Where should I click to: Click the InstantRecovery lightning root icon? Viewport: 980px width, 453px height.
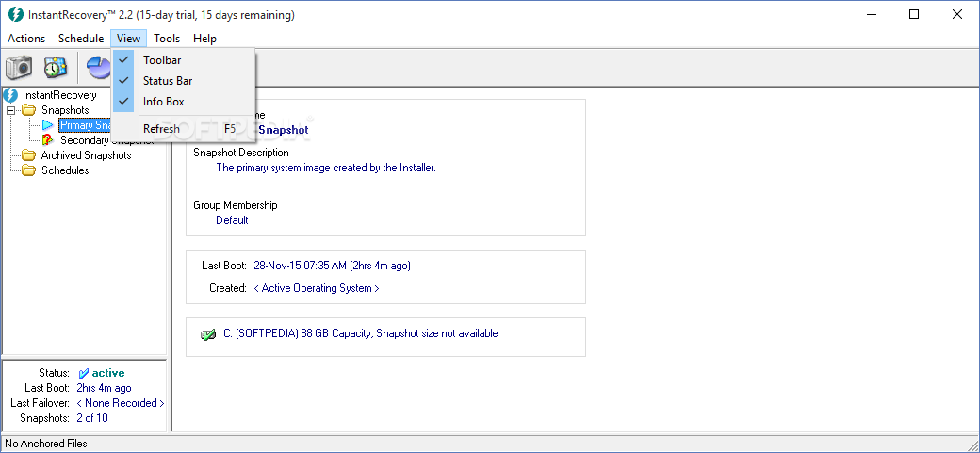[10, 95]
